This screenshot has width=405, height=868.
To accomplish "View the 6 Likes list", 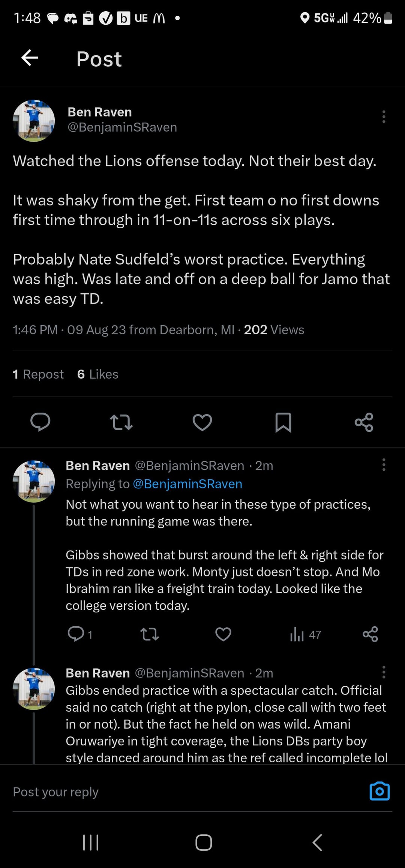I will tap(98, 374).
